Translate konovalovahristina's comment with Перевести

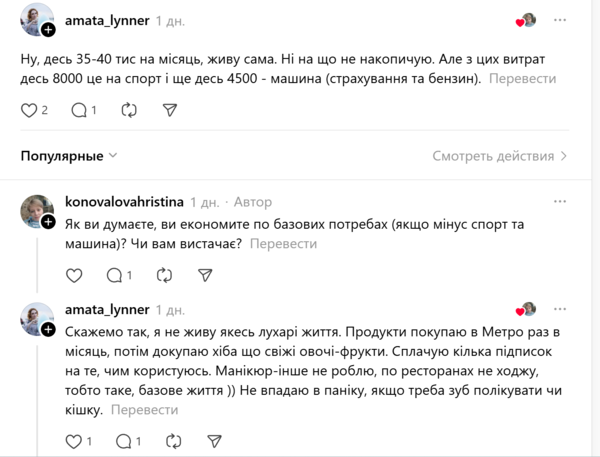click(283, 243)
